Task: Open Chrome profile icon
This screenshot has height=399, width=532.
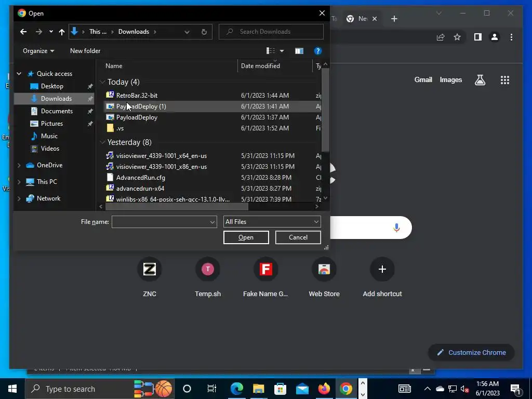Action: click(495, 37)
